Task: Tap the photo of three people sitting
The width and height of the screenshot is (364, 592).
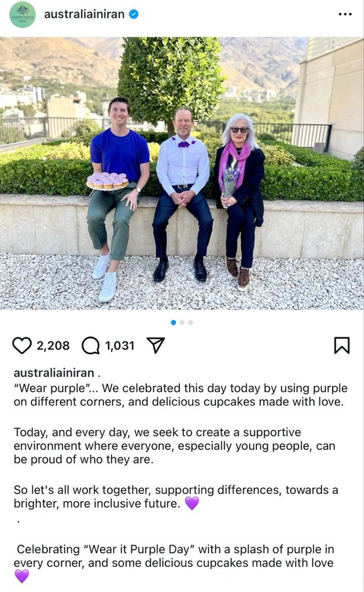Action: (x=182, y=173)
